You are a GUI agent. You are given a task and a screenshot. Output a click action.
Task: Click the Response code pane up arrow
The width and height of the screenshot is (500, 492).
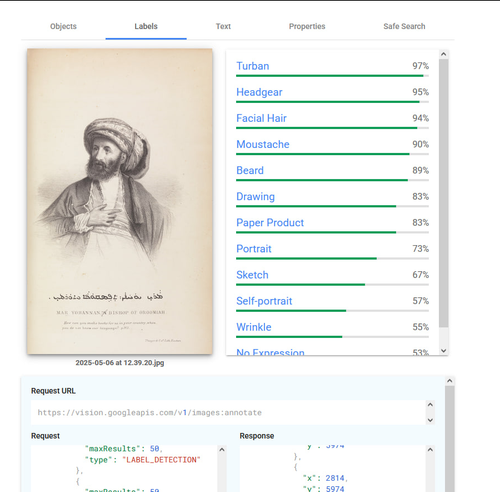tap(430, 450)
